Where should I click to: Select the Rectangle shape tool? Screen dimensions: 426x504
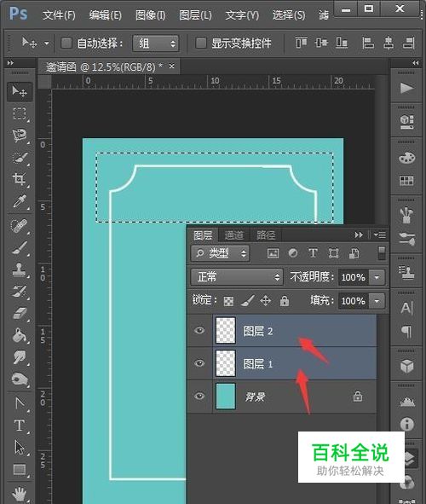point(20,470)
